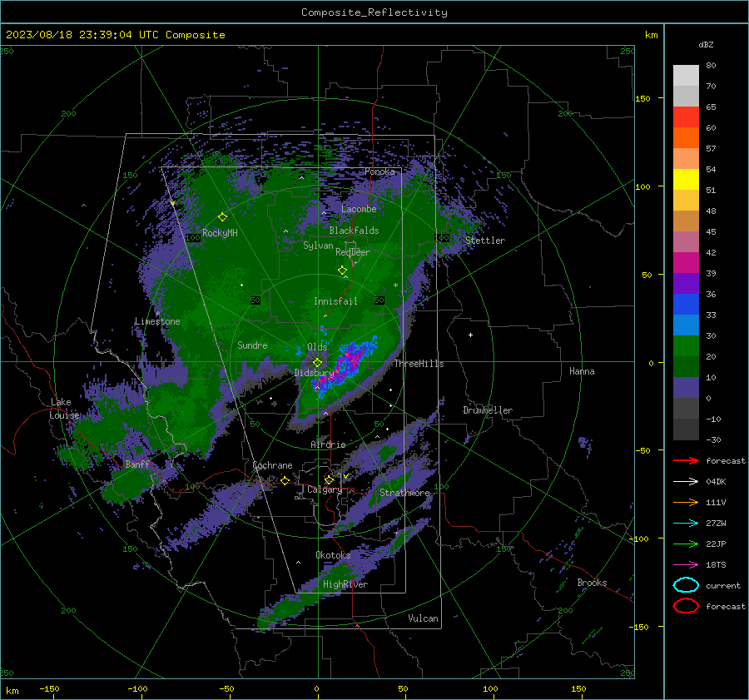Click the Hanna city label
749x700 pixels.
click(582, 371)
